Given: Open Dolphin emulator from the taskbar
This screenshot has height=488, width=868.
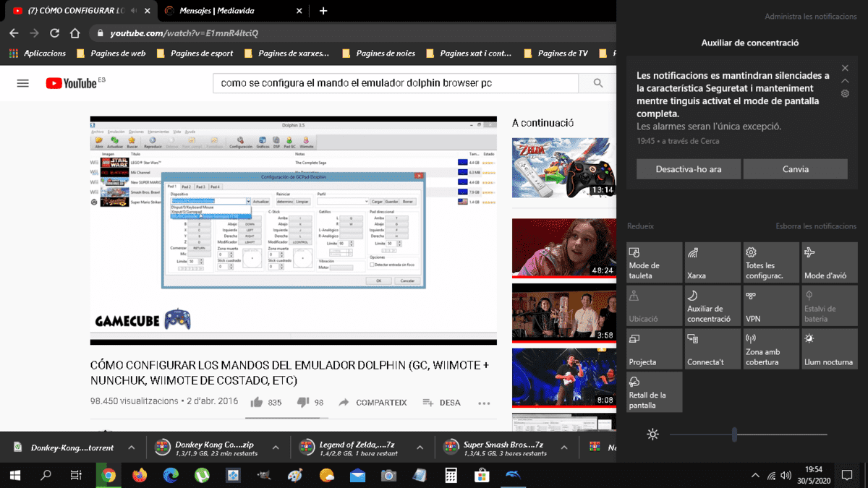Looking at the screenshot, I should [513, 475].
